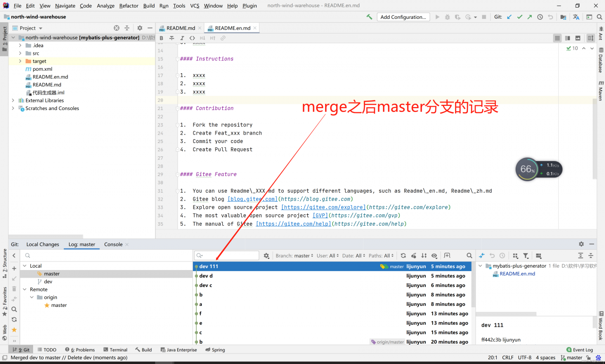Locate current file in Project panel
605x364 pixels.
[117, 28]
